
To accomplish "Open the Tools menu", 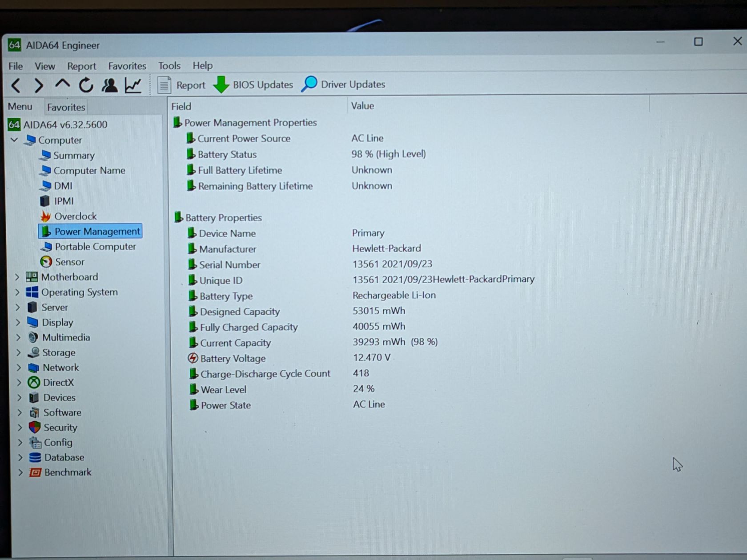I will (x=169, y=66).
